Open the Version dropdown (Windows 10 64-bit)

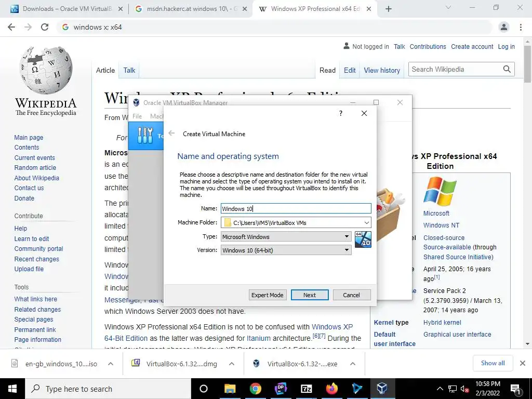[x=286, y=250]
